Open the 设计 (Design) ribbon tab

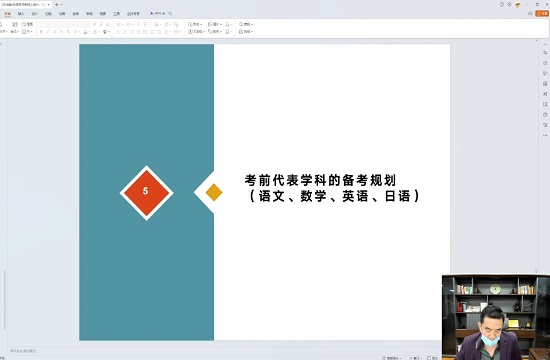[35, 14]
